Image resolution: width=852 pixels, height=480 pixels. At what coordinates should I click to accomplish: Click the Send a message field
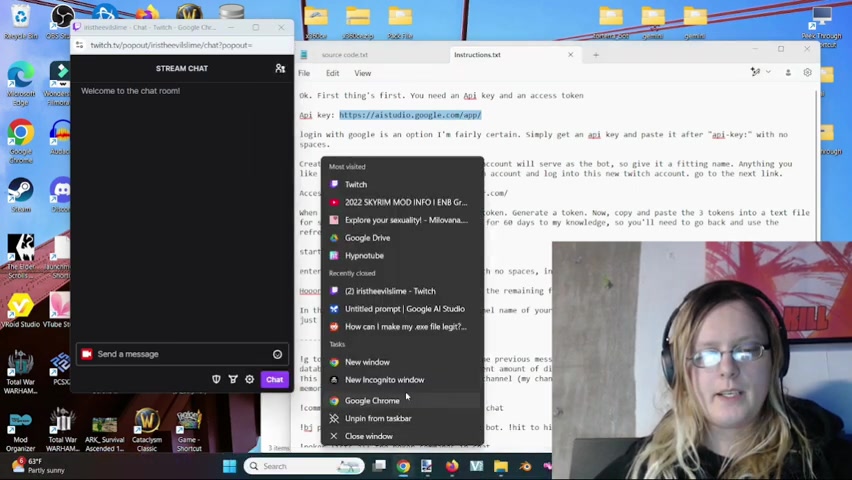pyautogui.click(x=182, y=354)
